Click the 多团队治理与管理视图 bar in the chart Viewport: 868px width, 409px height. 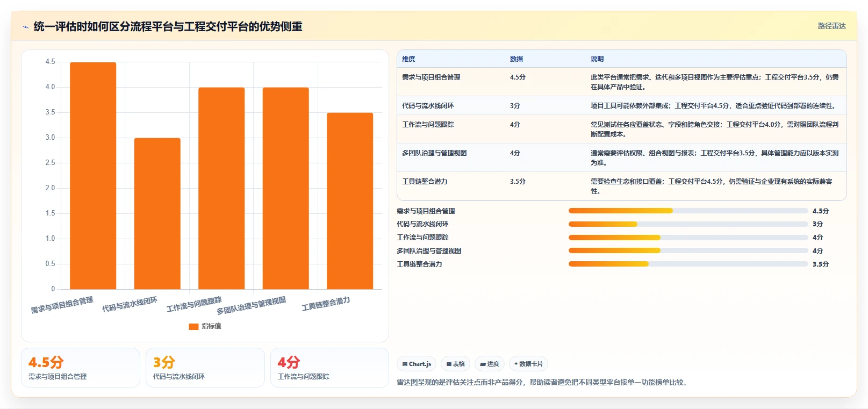point(285,188)
